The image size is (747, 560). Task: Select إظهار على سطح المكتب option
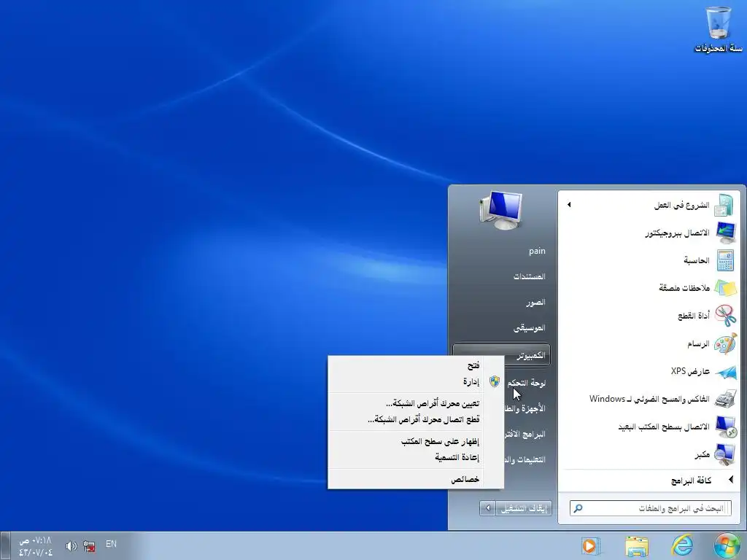click(x=415, y=441)
